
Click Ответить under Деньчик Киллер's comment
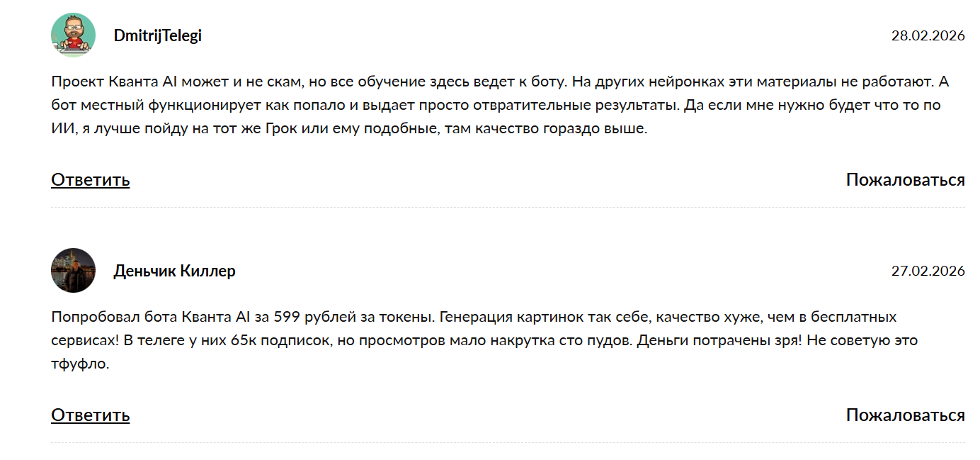point(89,416)
